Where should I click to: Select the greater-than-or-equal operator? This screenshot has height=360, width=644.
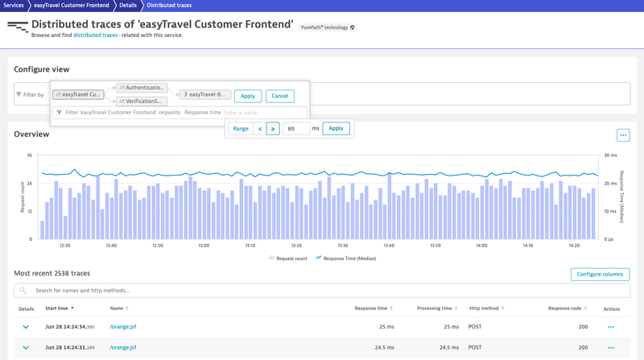(273, 129)
